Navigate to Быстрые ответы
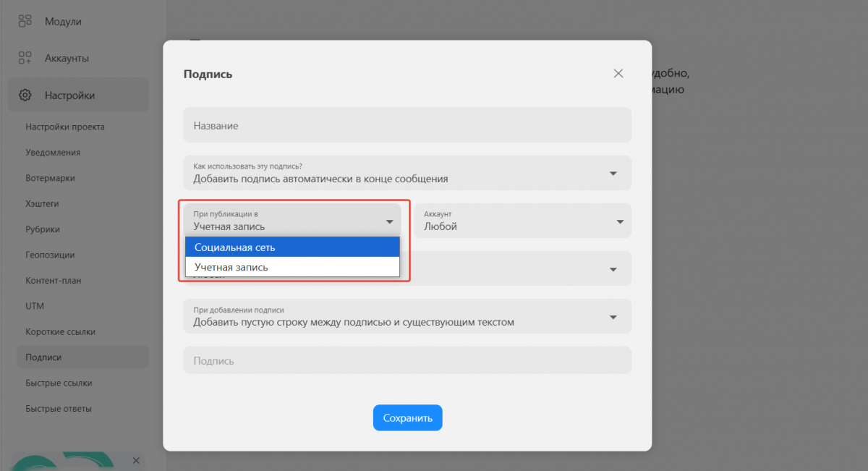This screenshot has width=868, height=471. (x=59, y=409)
